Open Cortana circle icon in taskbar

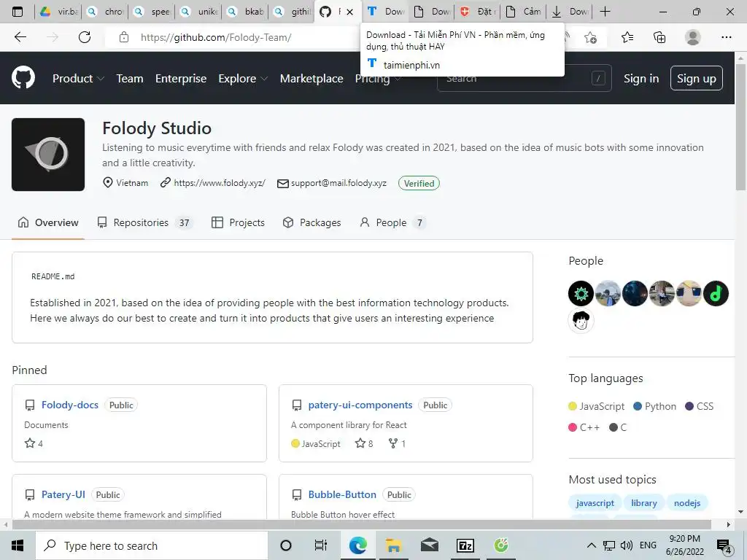point(286,545)
